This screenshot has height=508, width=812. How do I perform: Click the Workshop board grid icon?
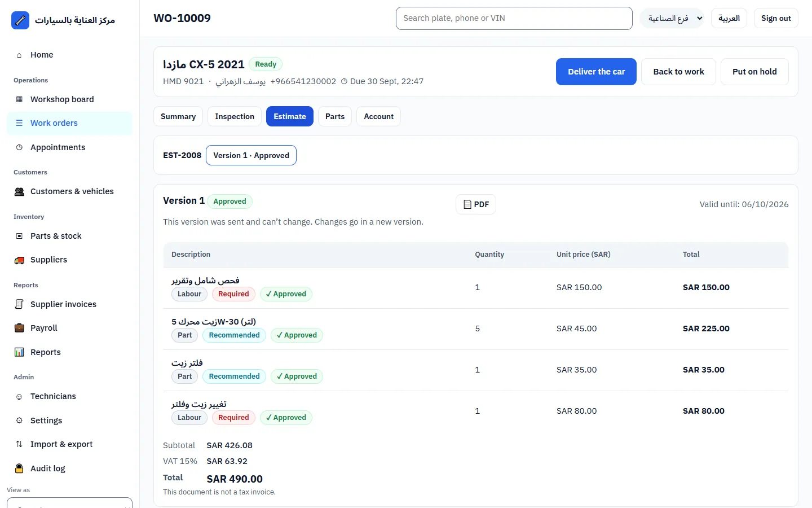coord(19,99)
